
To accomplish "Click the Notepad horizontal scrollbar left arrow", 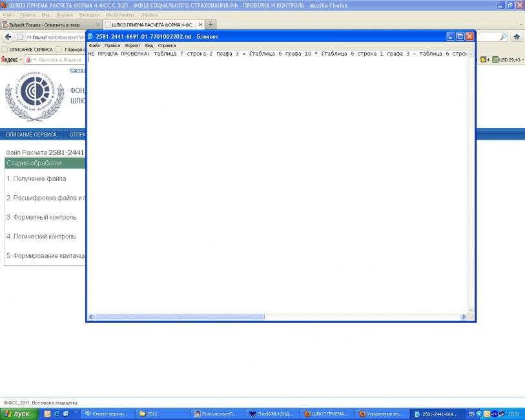I will [91, 317].
